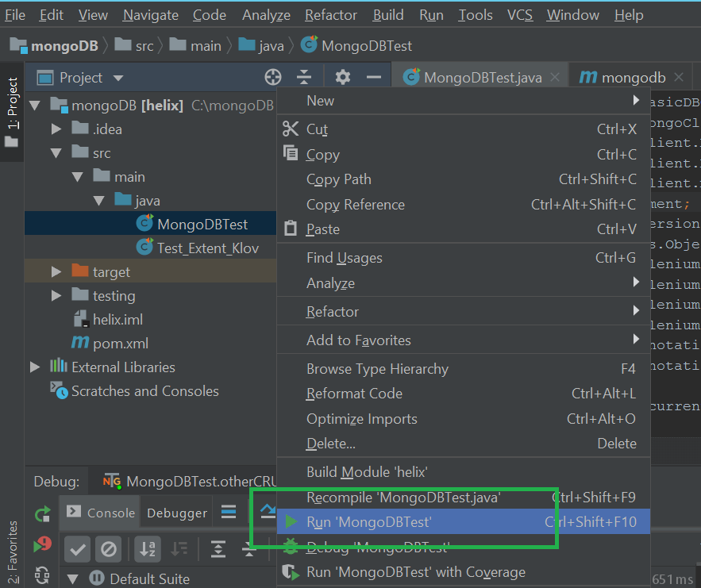Image resolution: width=701 pixels, height=588 pixels.
Task: Switch to the Debugger tab
Action: tap(176, 513)
